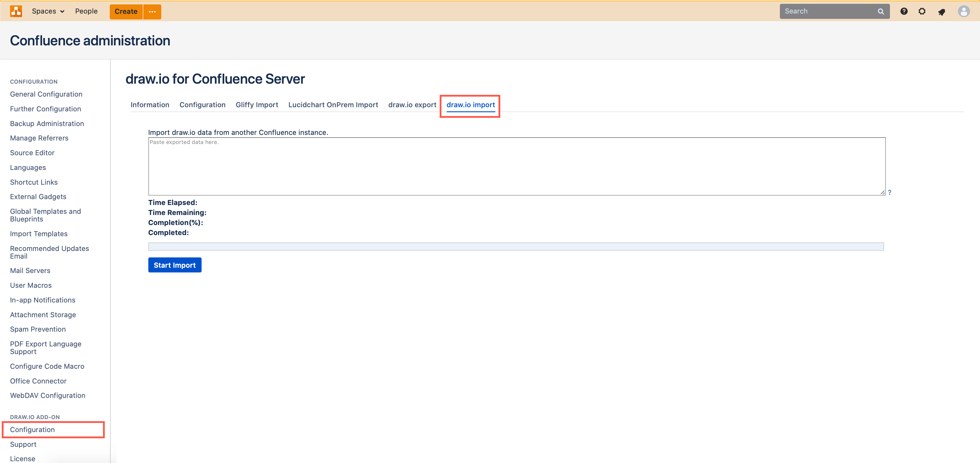Open the user profile avatar
The height and width of the screenshot is (463, 980).
click(964, 11)
